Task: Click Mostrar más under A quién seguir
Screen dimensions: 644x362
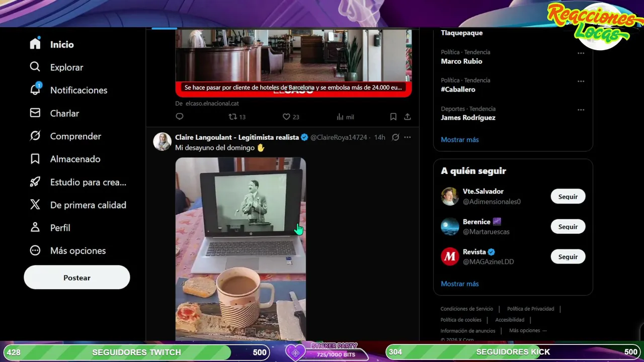Action: coord(460,284)
